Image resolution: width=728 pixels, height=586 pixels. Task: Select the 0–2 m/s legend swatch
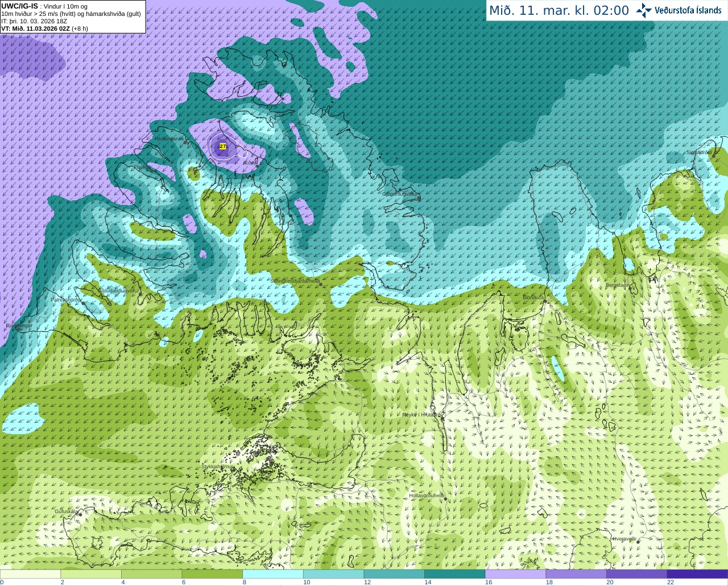tap(30, 574)
